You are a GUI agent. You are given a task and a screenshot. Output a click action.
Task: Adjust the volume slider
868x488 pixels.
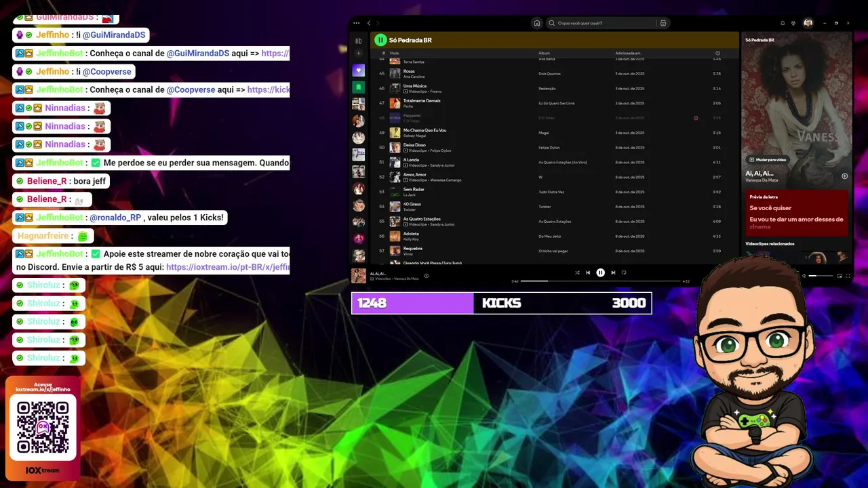(x=821, y=276)
